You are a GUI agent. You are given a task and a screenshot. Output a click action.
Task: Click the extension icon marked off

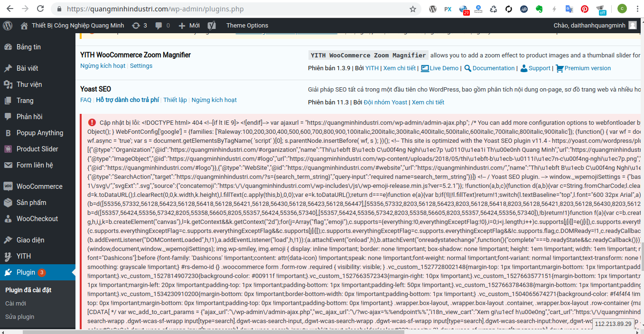point(601,9)
